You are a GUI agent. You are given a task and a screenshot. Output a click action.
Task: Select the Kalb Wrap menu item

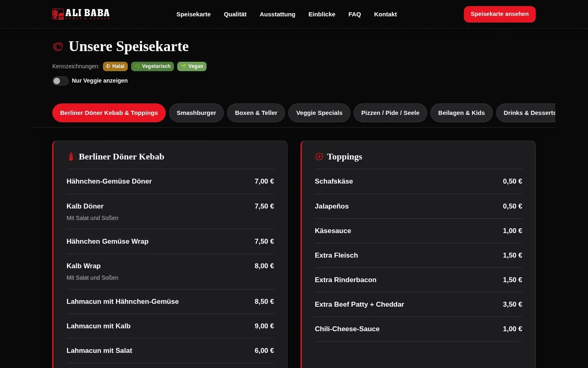click(x=170, y=272)
